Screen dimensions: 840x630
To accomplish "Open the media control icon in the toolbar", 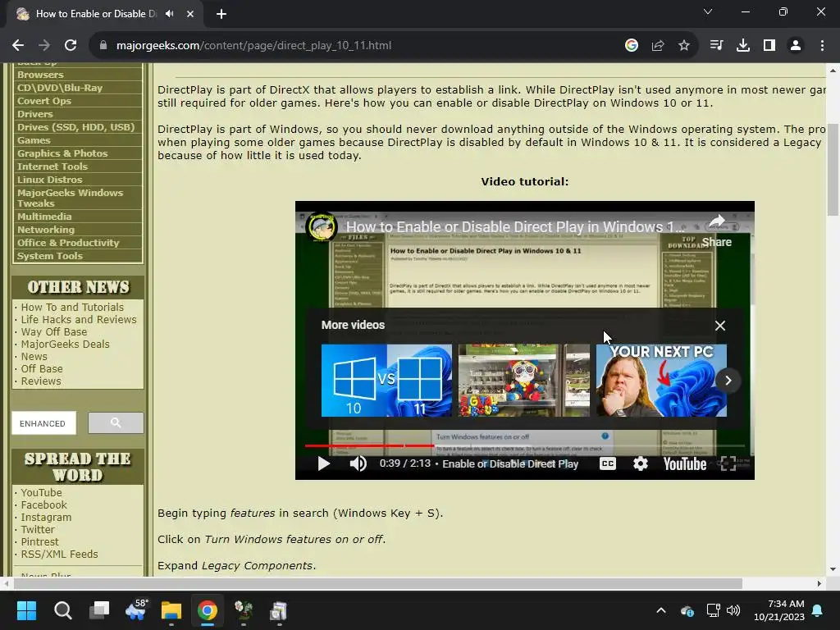I will (x=716, y=46).
